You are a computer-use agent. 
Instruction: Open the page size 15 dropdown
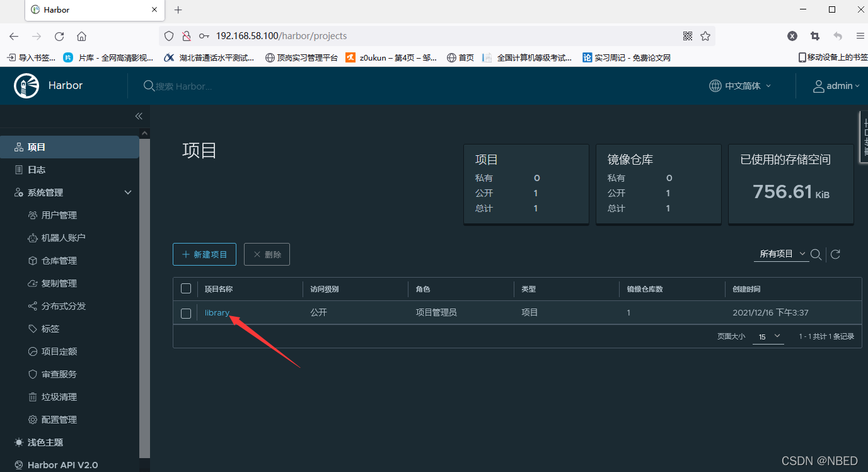[770, 336]
